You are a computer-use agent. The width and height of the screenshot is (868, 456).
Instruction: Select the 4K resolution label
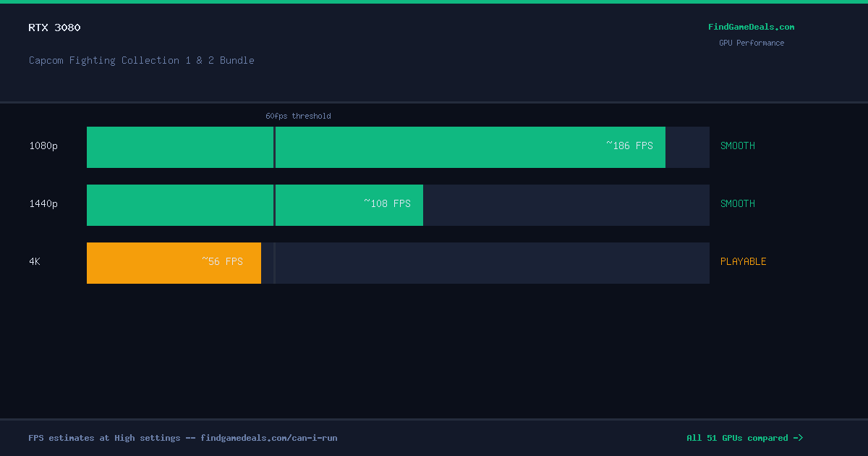tap(35, 261)
